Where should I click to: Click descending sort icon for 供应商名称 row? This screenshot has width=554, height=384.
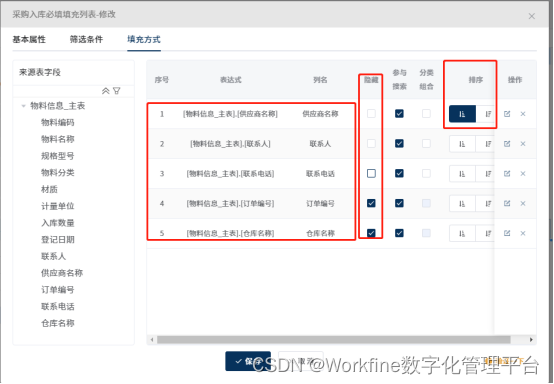pos(487,114)
